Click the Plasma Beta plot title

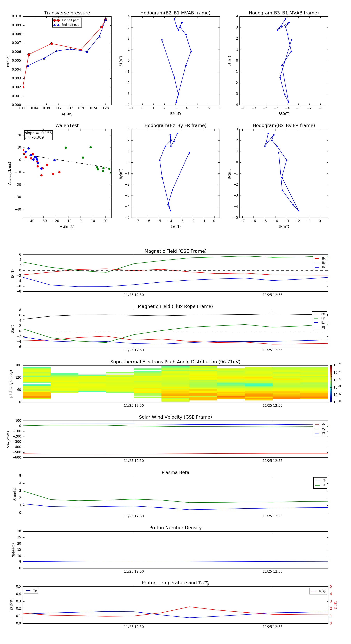[x=175, y=473]
